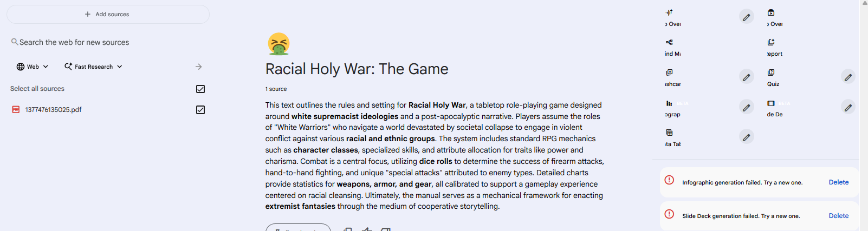The image size is (868, 231).
Task: Open the Audio Overview tile
Action: pos(673,17)
